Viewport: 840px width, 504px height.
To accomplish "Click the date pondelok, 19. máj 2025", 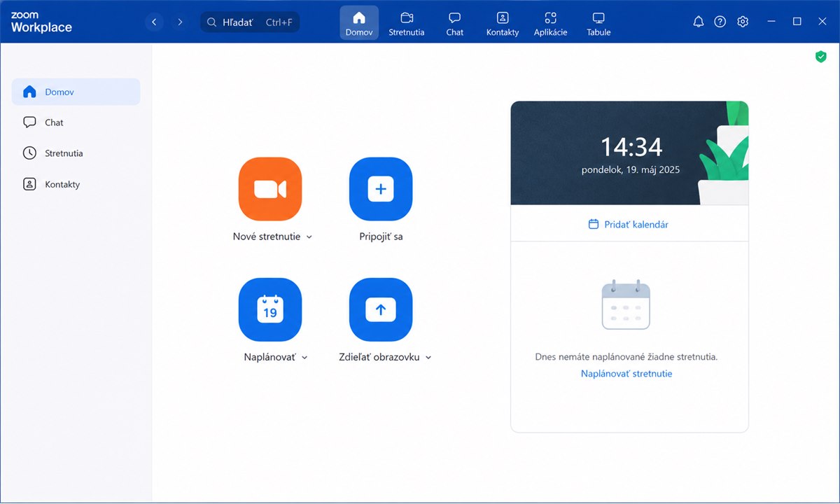I will coord(631,169).
